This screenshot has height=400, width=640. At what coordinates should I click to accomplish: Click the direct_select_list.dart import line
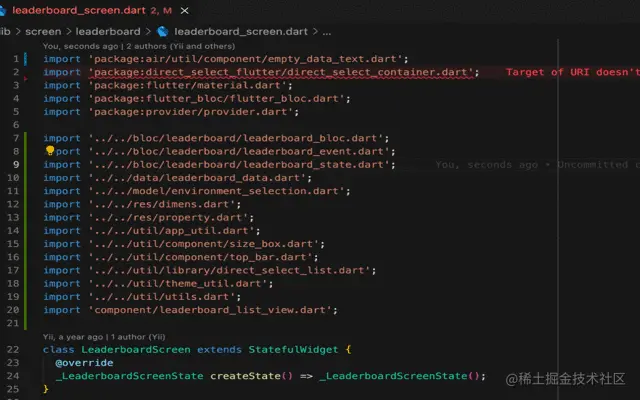tap(210, 270)
